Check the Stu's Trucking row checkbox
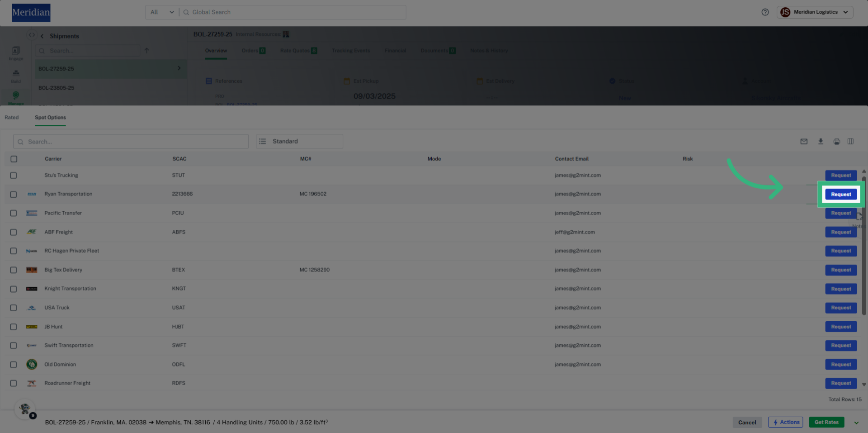The width and height of the screenshot is (868, 433). (14, 176)
